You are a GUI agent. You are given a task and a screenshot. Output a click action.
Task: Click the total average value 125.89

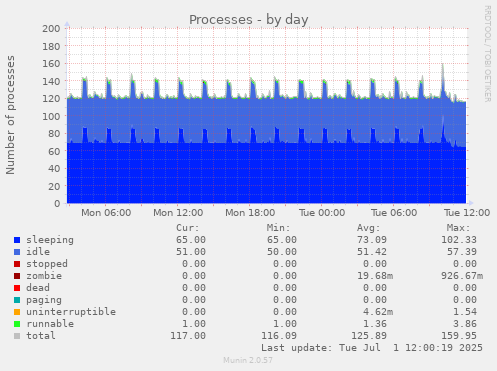point(369,336)
